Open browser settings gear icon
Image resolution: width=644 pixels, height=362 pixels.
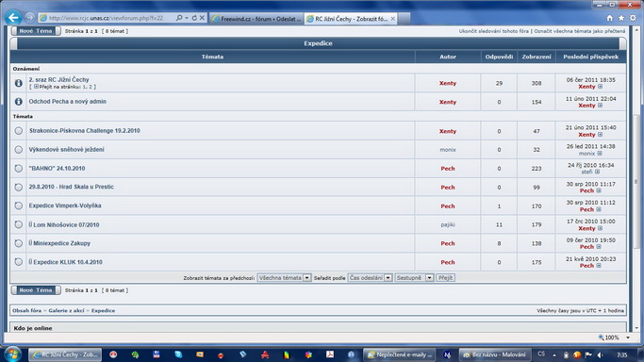click(633, 18)
